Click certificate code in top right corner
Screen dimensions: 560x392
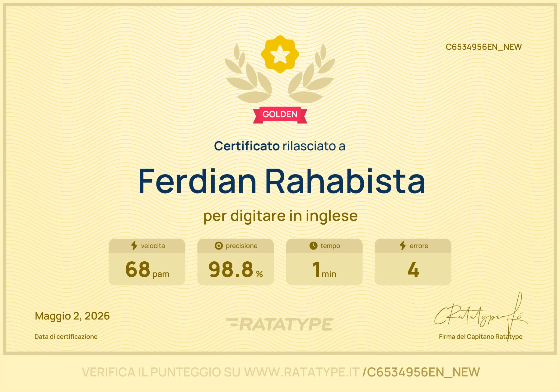click(483, 47)
